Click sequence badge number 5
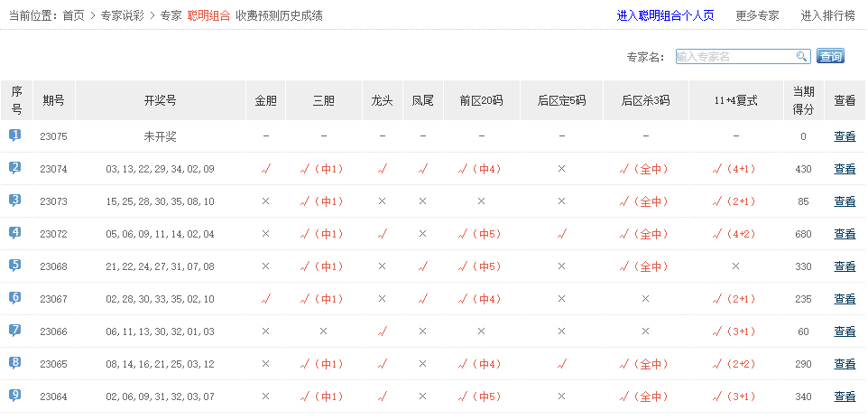The image size is (868, 420). tap(15, 266)
